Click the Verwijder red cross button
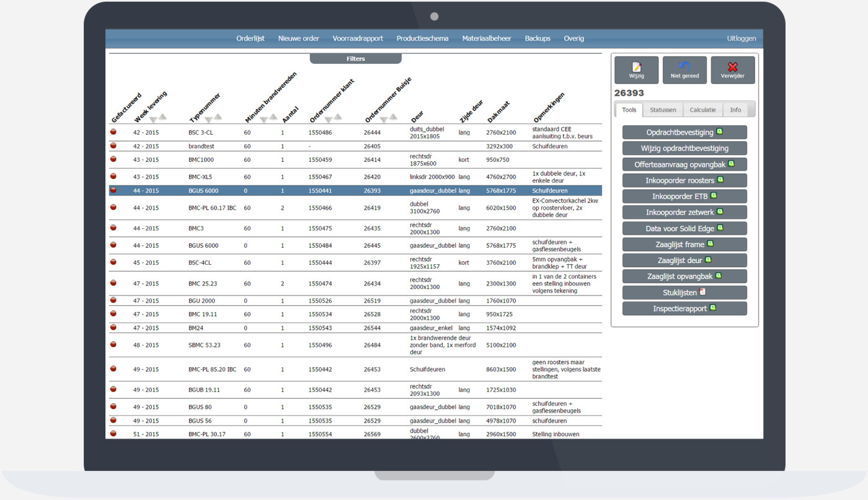Screen dimensions: 868x500 (733, 70)
